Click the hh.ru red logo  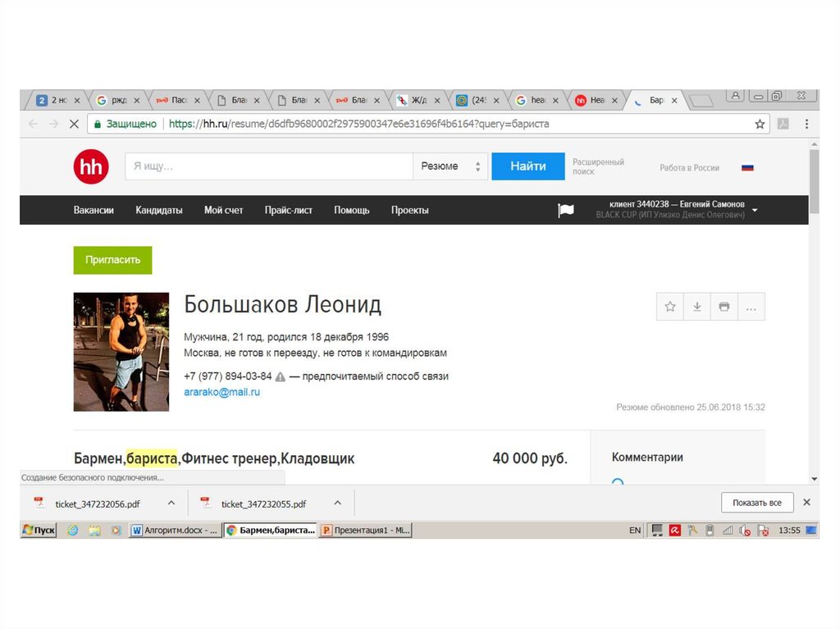click(x=90, y=166)
